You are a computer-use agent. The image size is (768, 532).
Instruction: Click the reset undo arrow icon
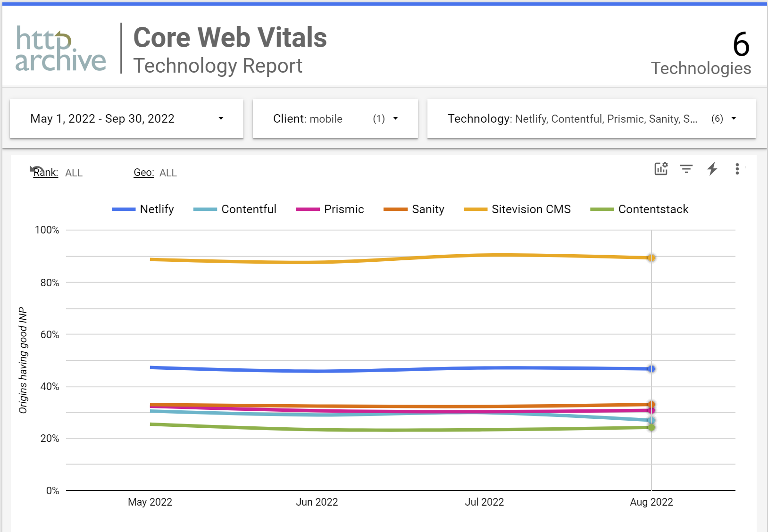point(36,169)
